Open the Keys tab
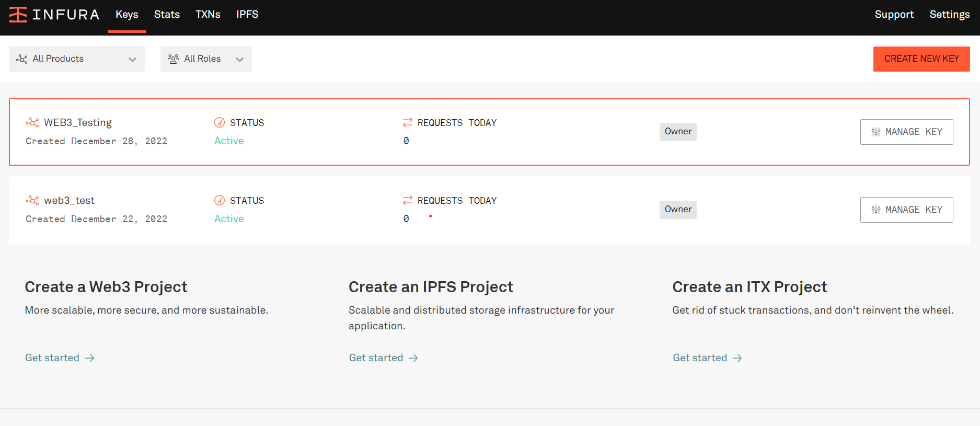 pyautogui.click(x=127, y=15)
